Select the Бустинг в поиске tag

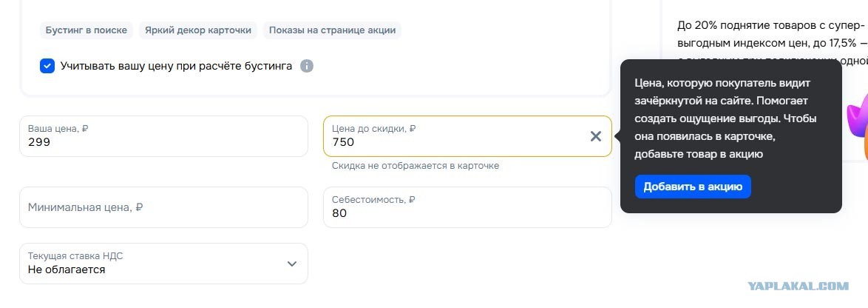[x=87, y=30]
